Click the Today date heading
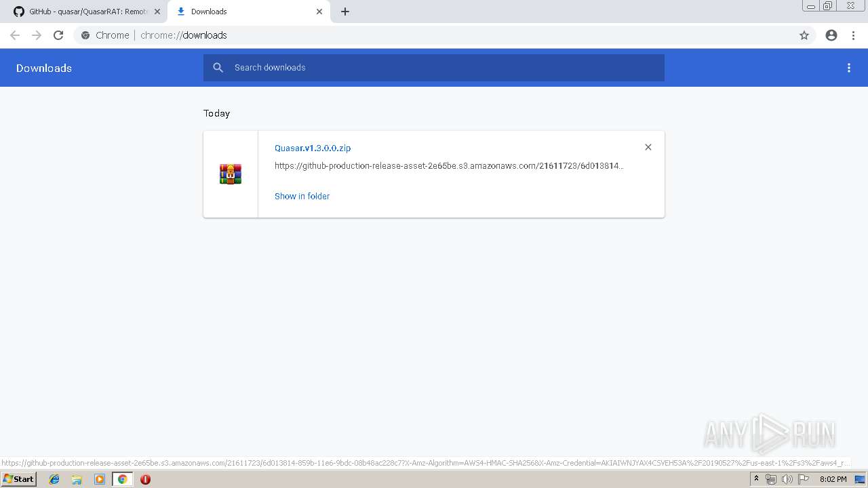Viewport: 868px width, 488px height. 217,113
